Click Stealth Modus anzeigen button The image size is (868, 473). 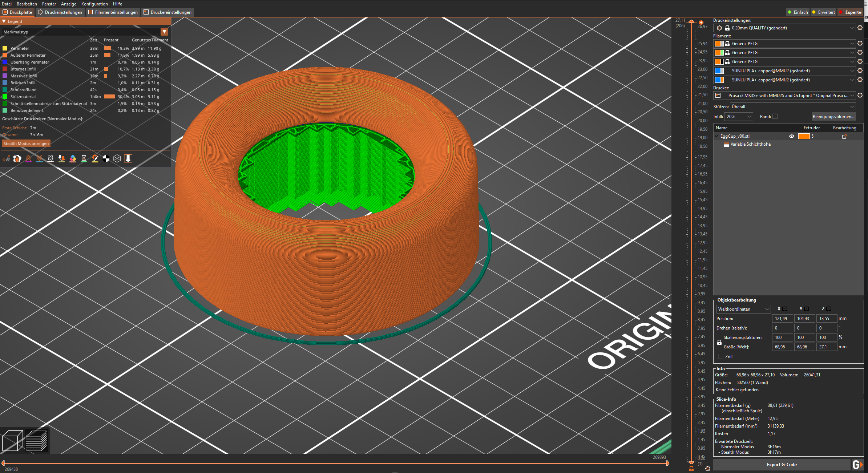[x=26, y=143]
